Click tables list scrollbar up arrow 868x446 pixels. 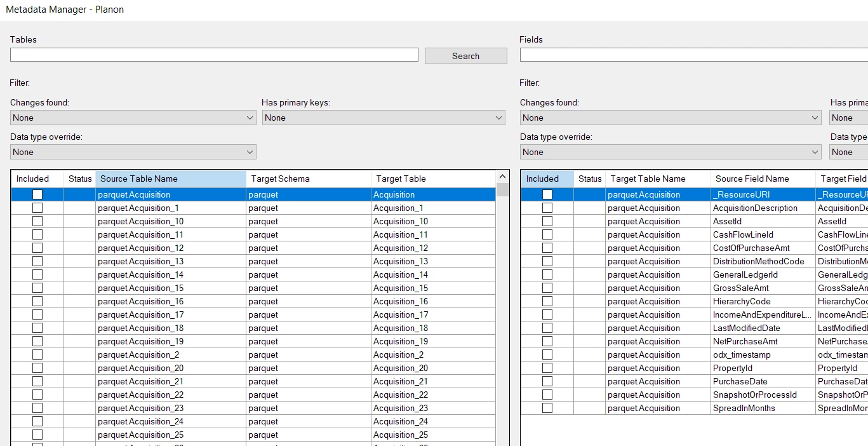[503, 177]
